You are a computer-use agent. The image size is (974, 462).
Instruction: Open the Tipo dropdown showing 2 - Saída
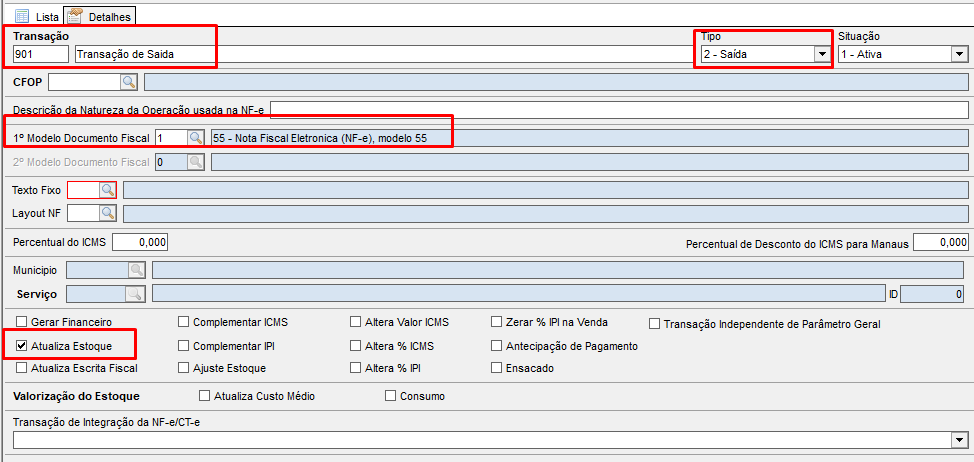click(x=822, y=54)
